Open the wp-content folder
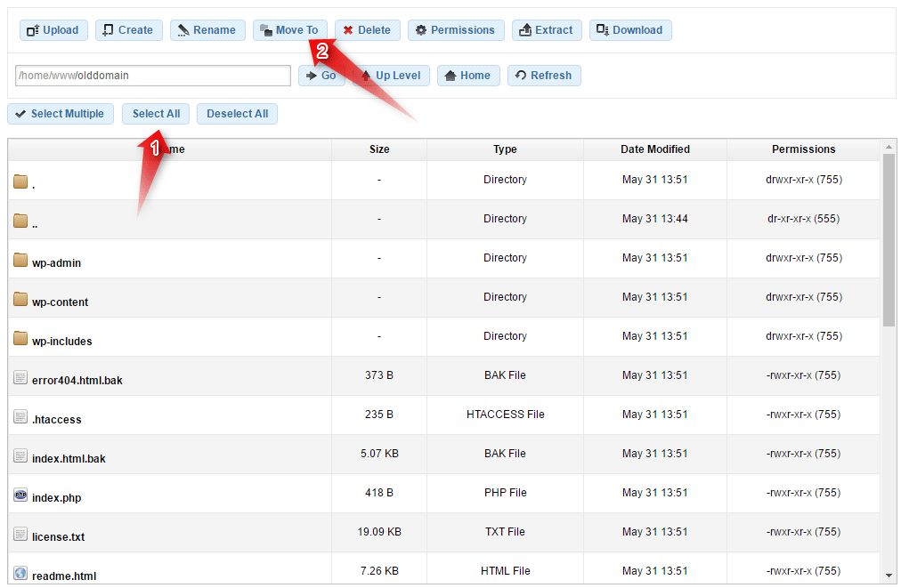This screenshot has height=588, width=901. pos(60,302)
